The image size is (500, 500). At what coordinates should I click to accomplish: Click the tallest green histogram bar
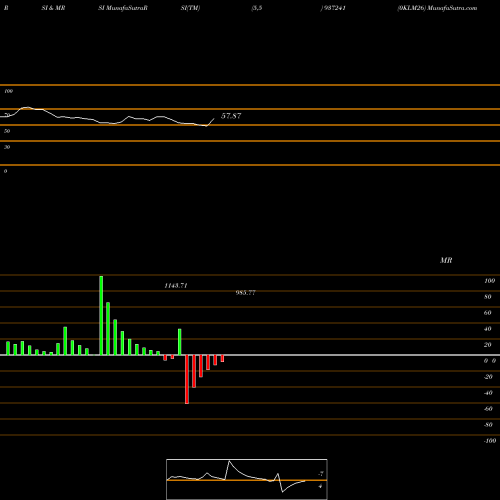point(101,315)
